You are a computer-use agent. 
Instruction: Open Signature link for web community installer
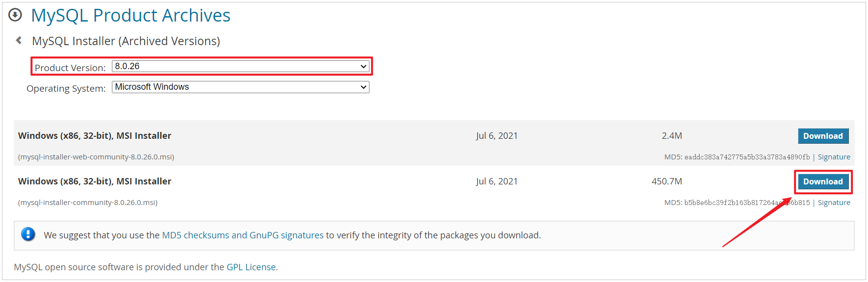834,157
